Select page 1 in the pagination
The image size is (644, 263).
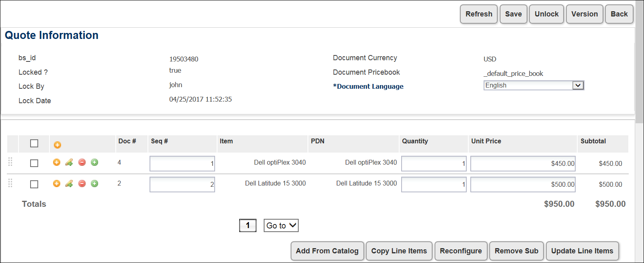(248, 226)
